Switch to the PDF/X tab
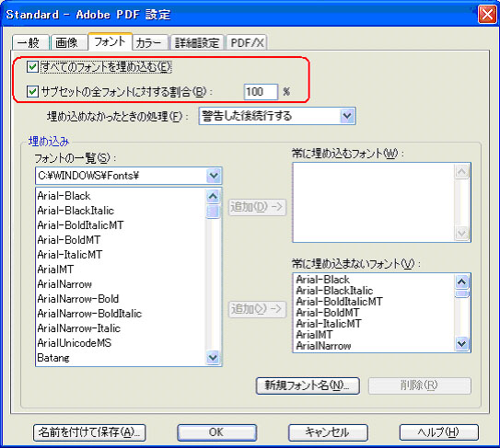 (x=247, y=42)
